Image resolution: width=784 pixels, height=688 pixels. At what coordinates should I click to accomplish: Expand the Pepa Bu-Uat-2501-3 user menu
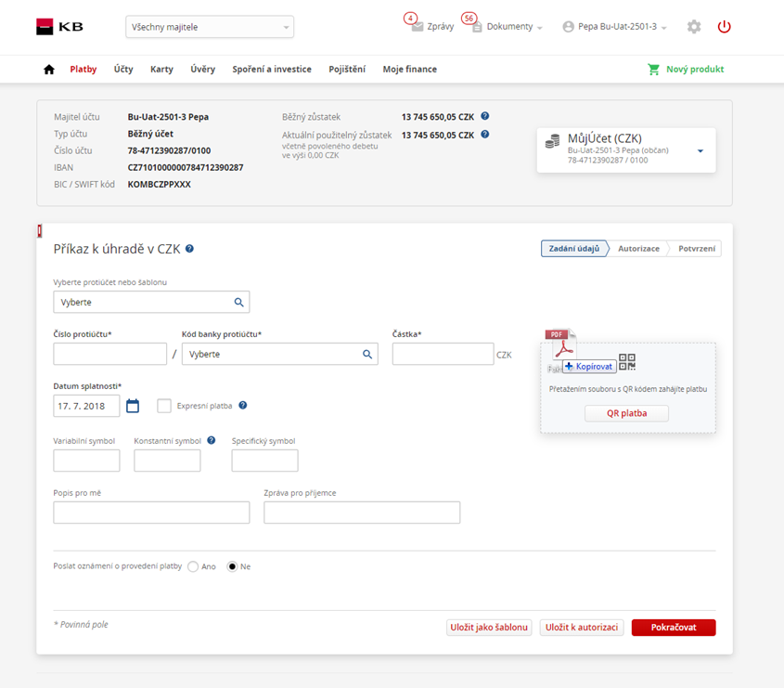pos(664,28)
